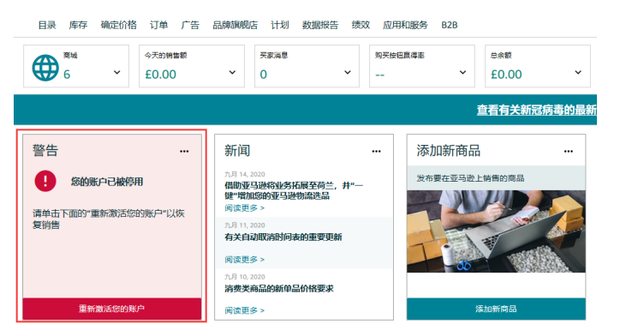
Task: Expand the 总余额 dropdown chevron
Action: (x=578, y=72)
